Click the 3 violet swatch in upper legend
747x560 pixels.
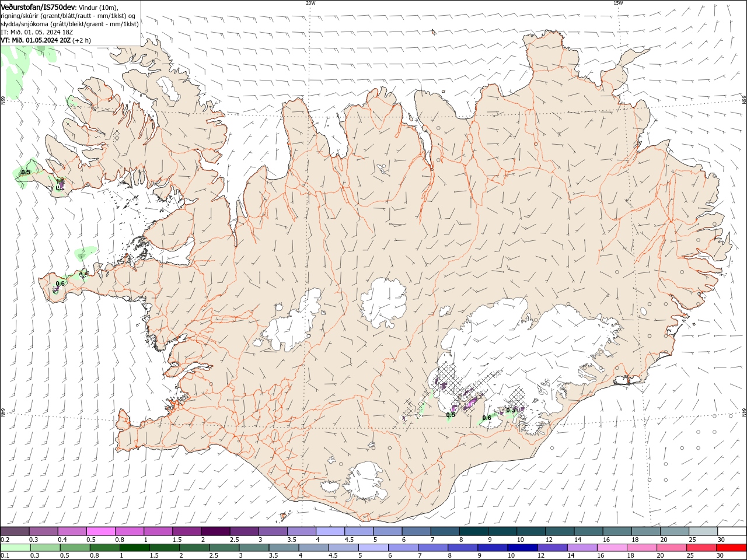click(273, 531)
